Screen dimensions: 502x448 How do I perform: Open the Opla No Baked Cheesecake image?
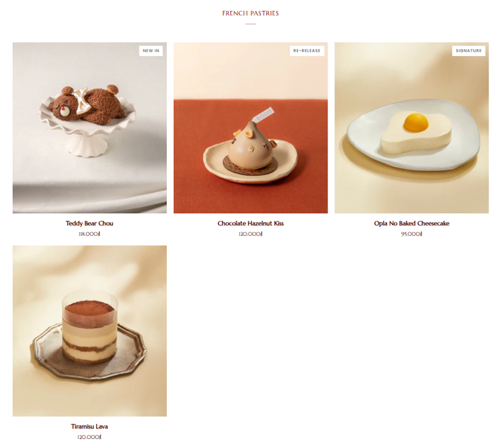coord(412,127)
